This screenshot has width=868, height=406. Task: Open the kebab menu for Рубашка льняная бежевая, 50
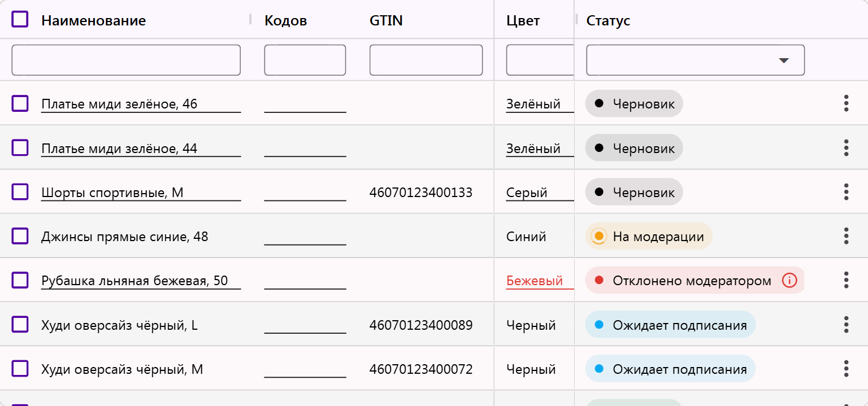point(846,280)
